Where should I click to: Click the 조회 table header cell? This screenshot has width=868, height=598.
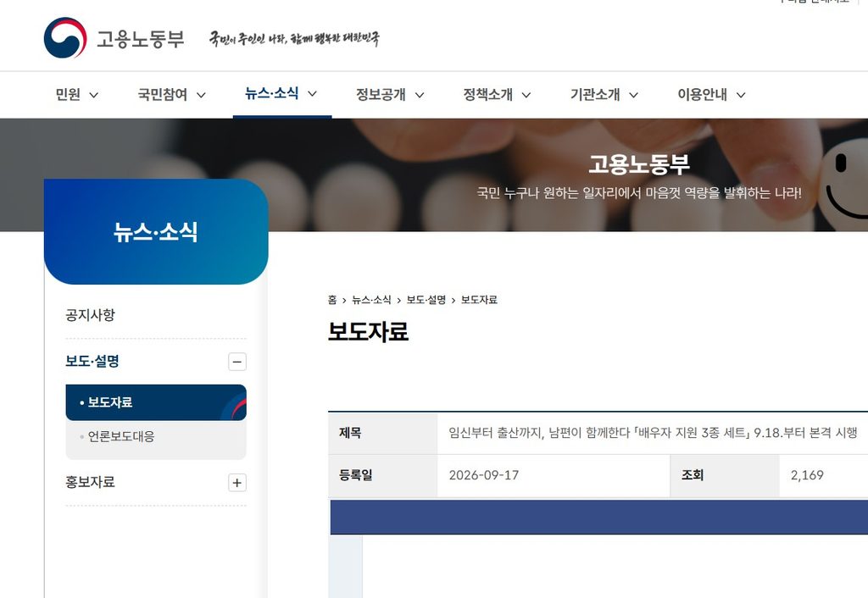point(726,476)
